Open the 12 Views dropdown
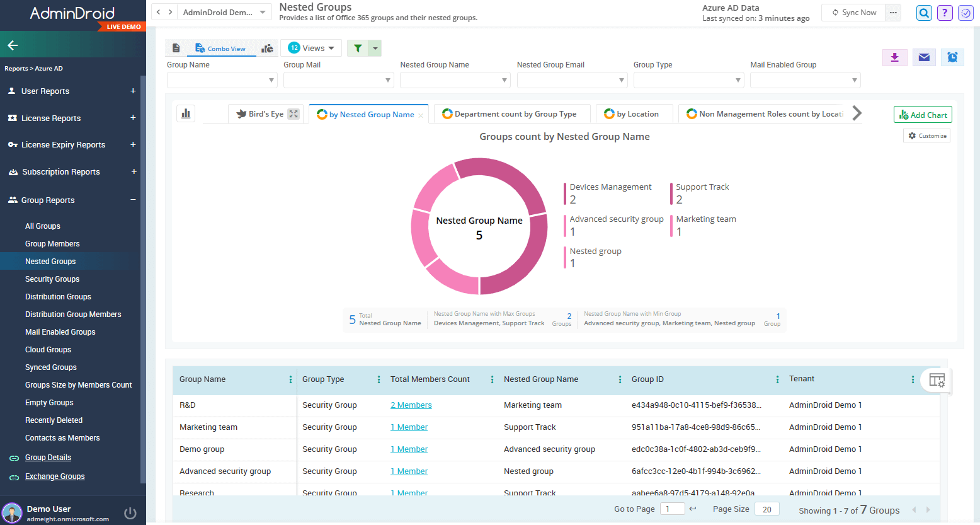This screenshot has height=525, width=980. (x=312, y=49)
